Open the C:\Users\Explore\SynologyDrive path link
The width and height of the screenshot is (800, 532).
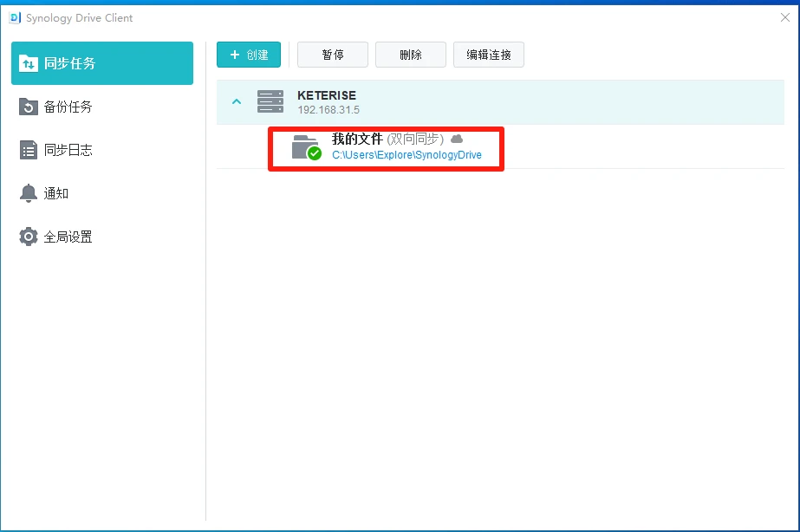tap(407, 155)
